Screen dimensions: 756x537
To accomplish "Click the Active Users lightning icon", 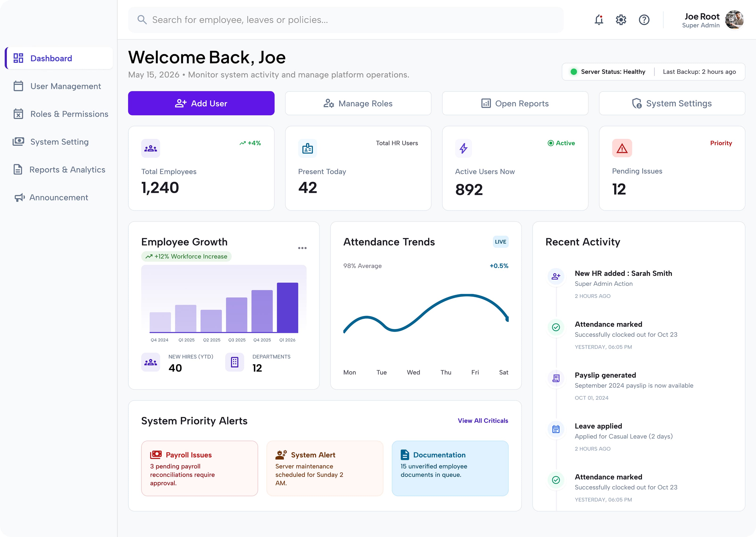I will (464, 148).
